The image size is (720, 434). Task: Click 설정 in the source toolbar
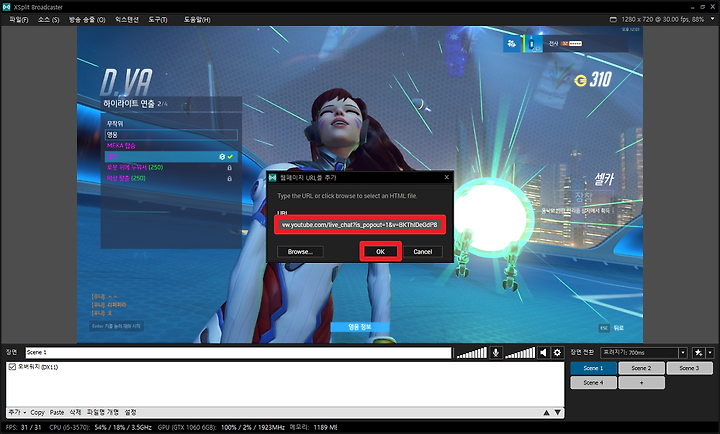click(130, 412)
